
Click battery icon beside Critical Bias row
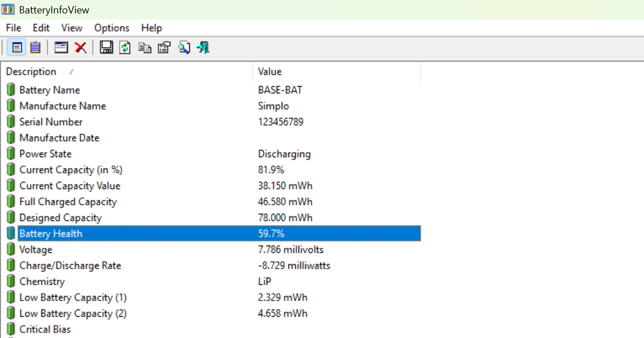[x=11, y=330]
